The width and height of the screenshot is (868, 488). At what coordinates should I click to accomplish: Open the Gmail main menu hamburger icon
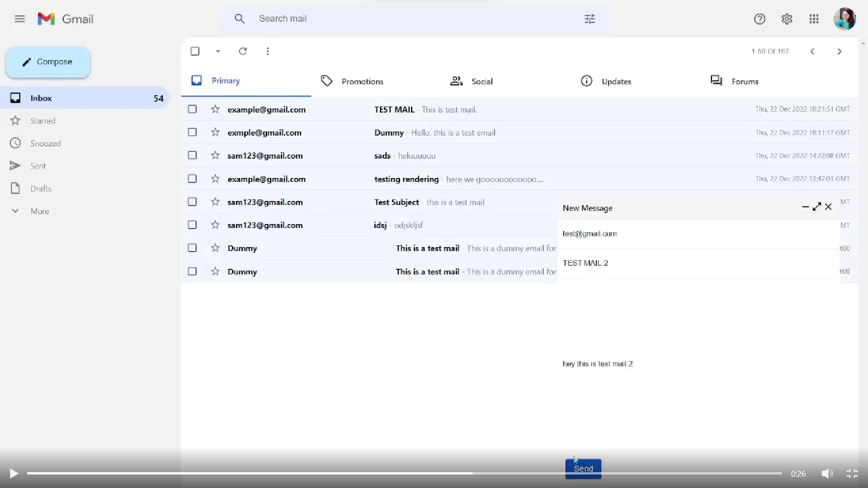(19, 19)
